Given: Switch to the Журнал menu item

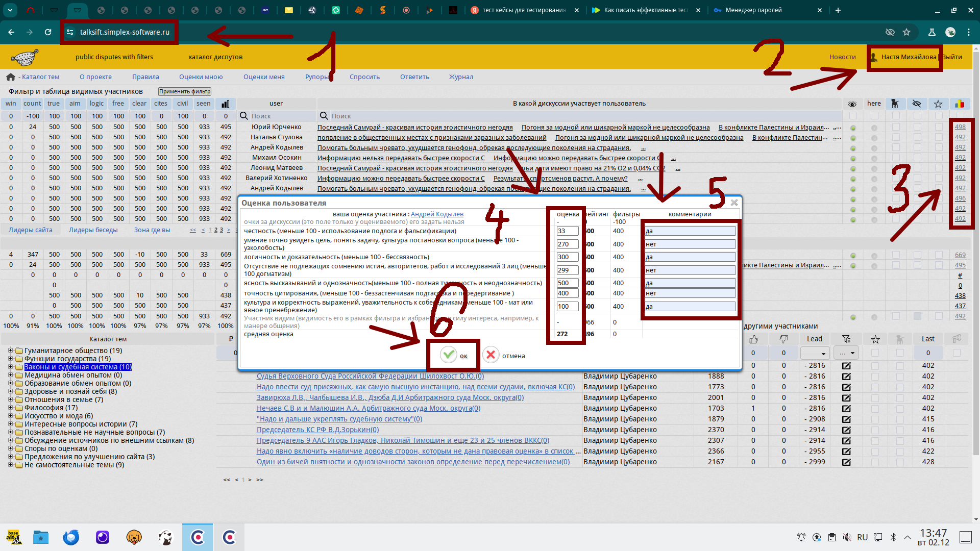Looking at the screenshot, I should (460, 77).
